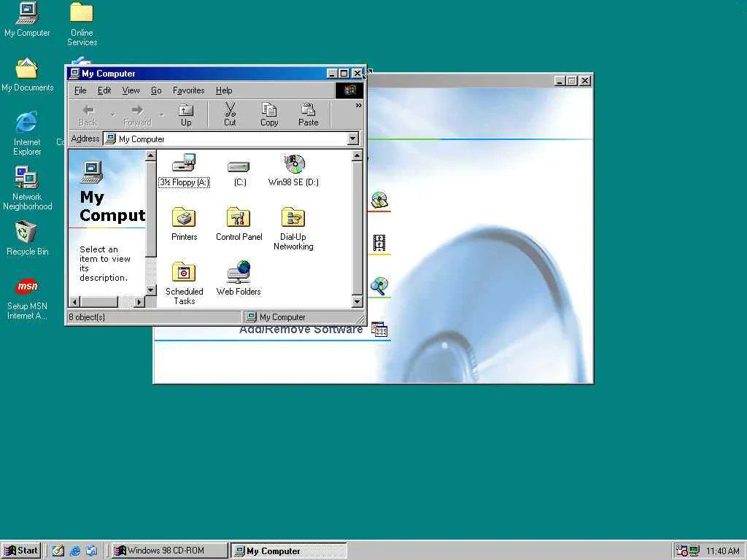Click the 11:40 AM clock
Image resolution: width=747 pixels, height=560 pixels.
coord(723,551)
